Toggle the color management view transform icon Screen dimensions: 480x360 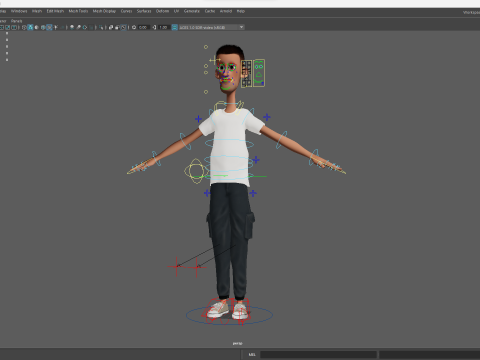pos(175,27)
